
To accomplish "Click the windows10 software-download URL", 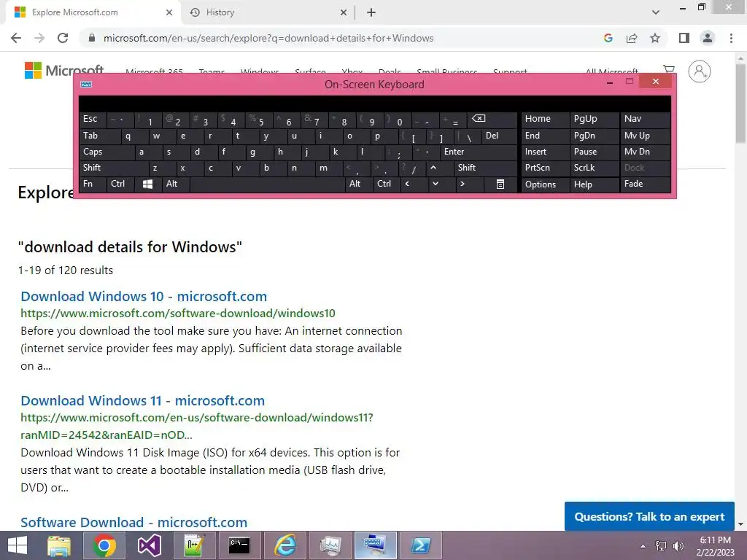I will tap(178, 314).
